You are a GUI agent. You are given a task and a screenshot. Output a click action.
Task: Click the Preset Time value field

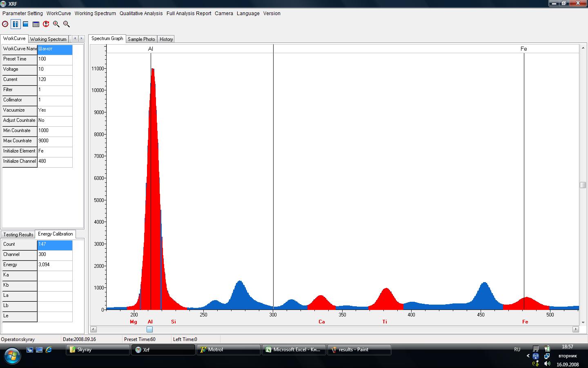55,59
